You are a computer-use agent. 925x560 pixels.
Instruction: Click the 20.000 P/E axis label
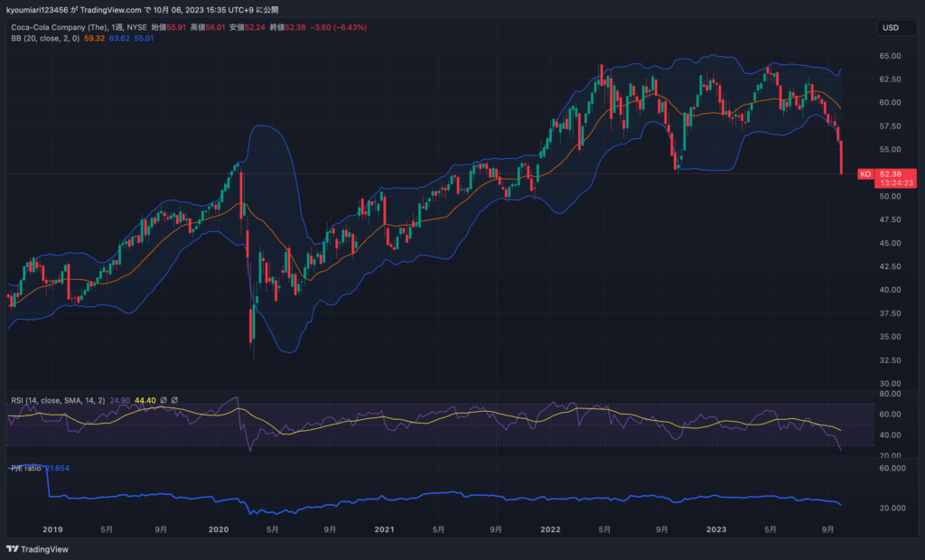point(892,508)
